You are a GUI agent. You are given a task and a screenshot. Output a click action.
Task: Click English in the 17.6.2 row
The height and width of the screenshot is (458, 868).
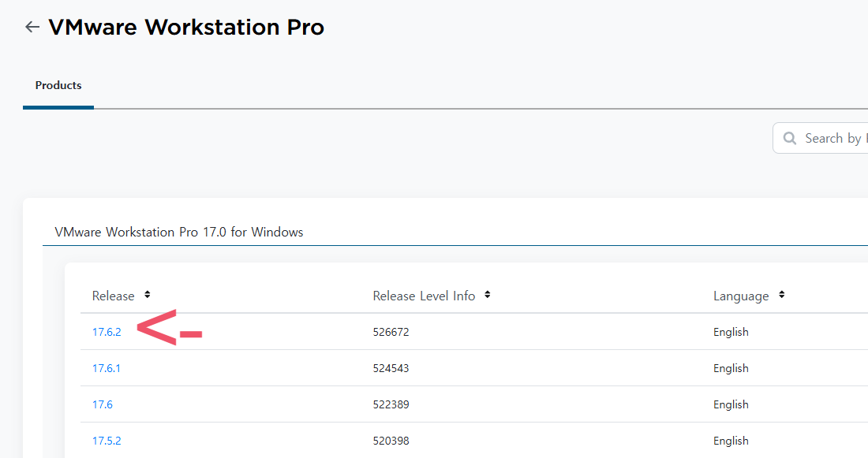[x=731, y=332]
